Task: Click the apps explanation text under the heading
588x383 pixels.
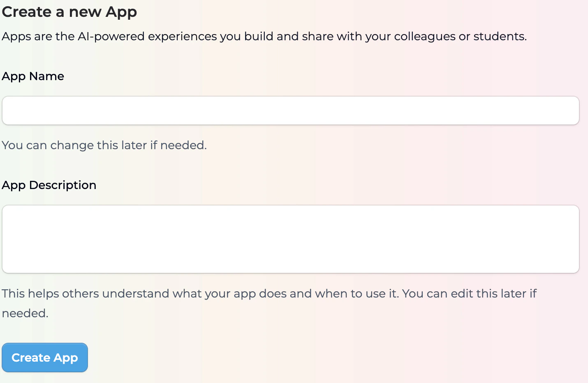Action: [x=264, y=36]
